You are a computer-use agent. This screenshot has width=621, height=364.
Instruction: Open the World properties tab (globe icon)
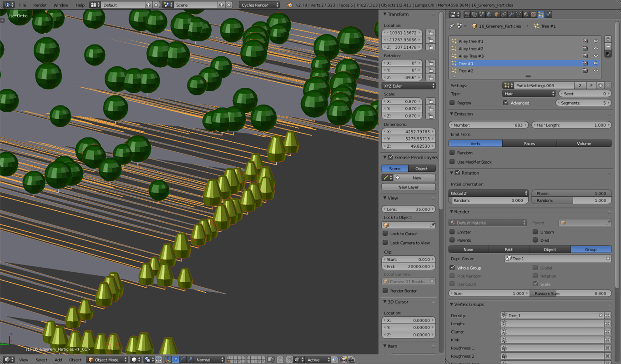[489, 15]
